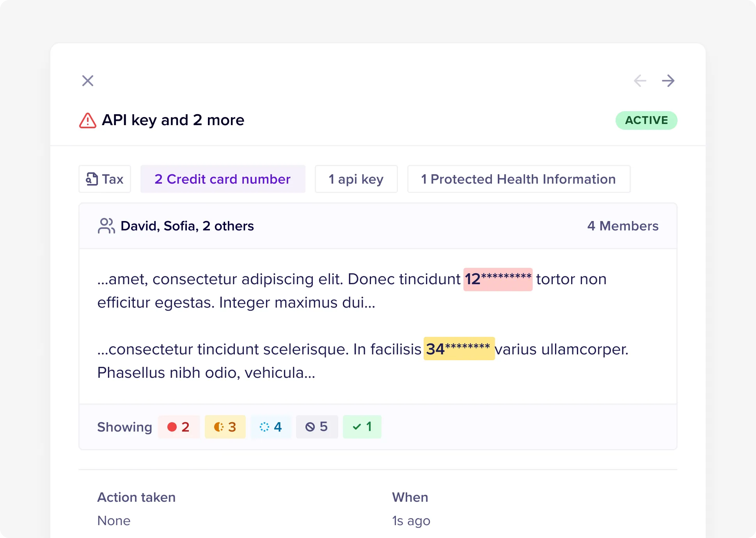756x538 pixels.
Task: Select the 2 Credit card number tab
Action: [x=223, y=179]
